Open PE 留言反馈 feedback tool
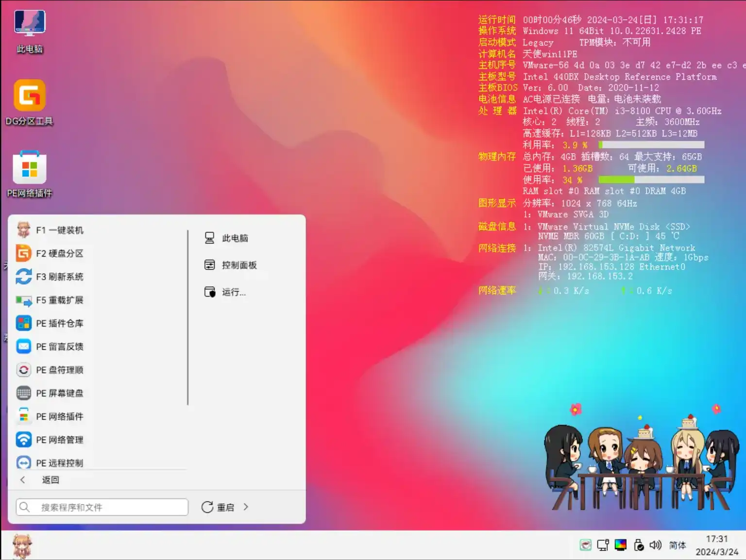This screenshot has height=560, width=746. coord(60,346)
